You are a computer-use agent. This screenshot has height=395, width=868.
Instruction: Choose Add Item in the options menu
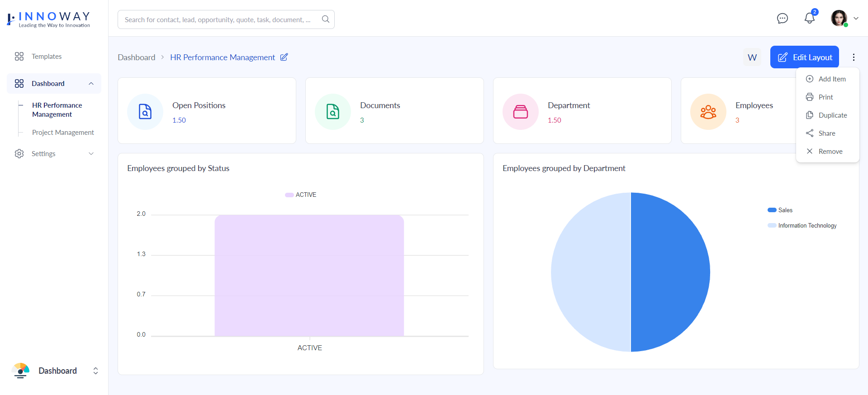(x=831, y=79)
